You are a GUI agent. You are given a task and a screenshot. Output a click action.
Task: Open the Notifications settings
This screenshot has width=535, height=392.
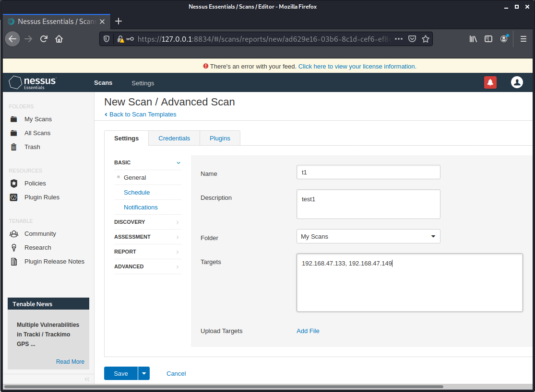(141, 207)
